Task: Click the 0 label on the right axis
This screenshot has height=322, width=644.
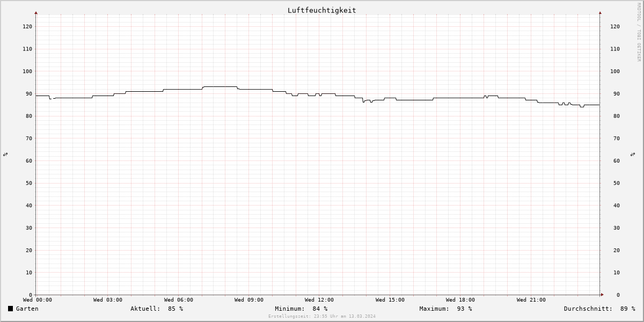Action: pos(618,295)
